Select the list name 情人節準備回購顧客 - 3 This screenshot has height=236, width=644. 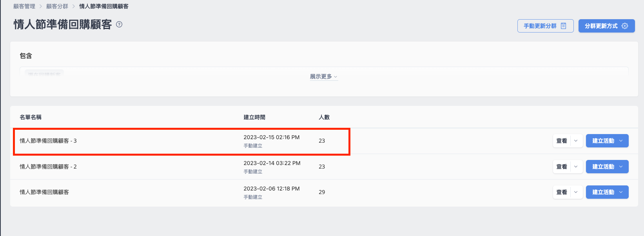[48, 141]
